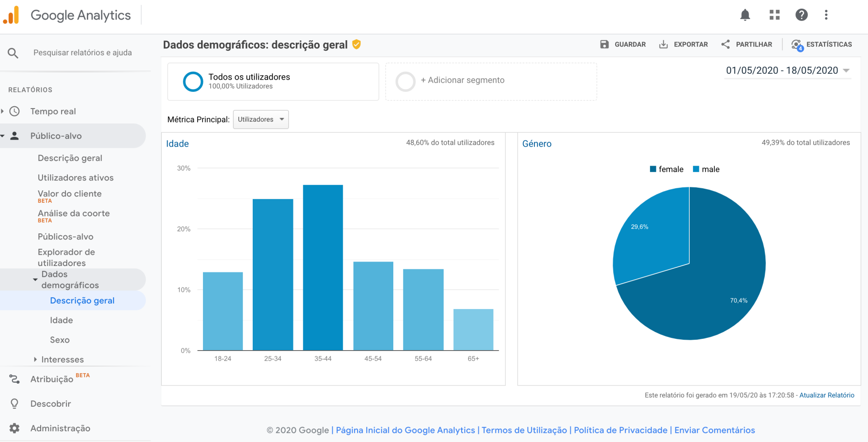
Task: Collapse the Dados demográficos subtree arrow
Action: tap(35, 280)
